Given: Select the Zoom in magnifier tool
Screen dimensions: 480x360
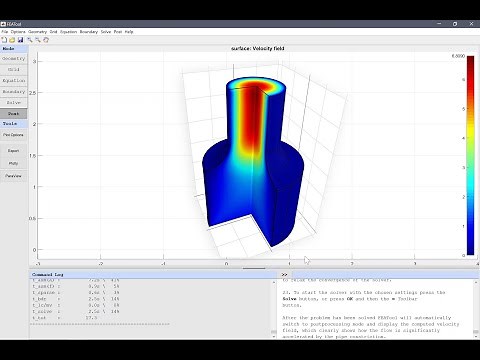Looking at the screenshot, I should pos(30,40).
